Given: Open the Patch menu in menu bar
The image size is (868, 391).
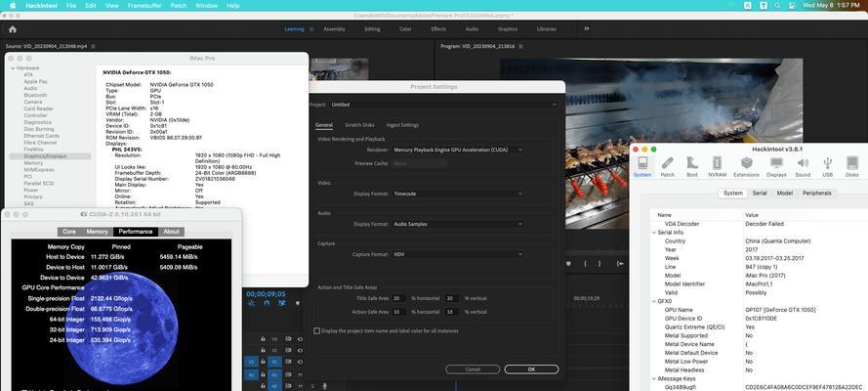Looking at the screenshot, I should pyautogui.click(x=179, y=6).
